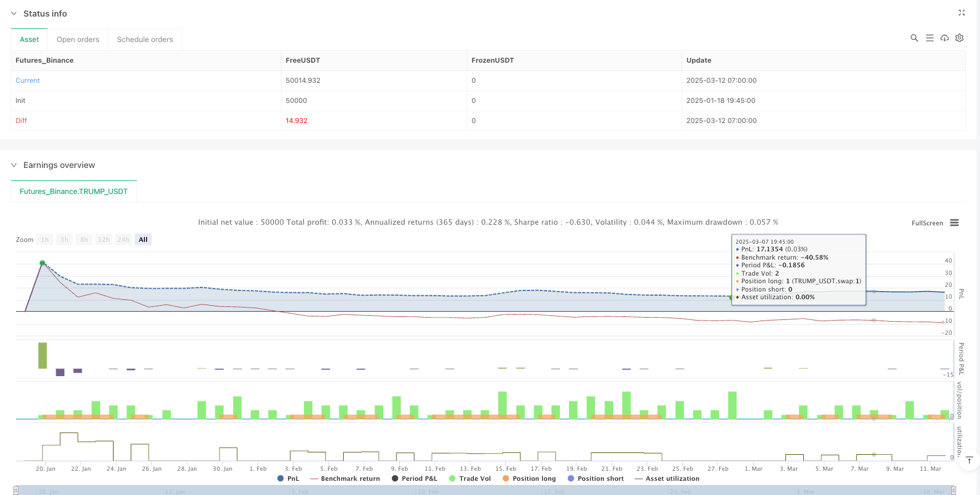Switch to the Open orders tab
Viewport: 980px width, 495px height.
[77, 40]
